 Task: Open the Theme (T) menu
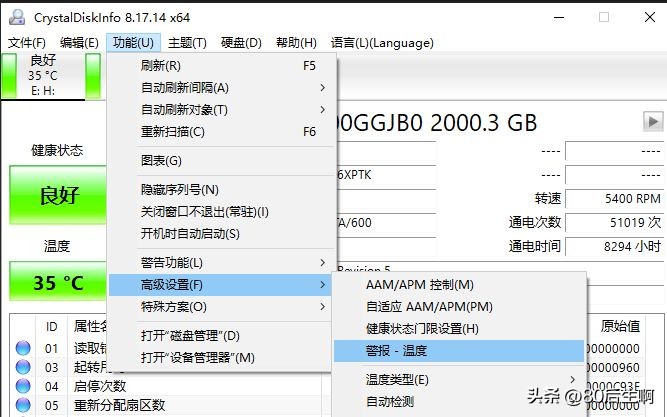point(187,43)
